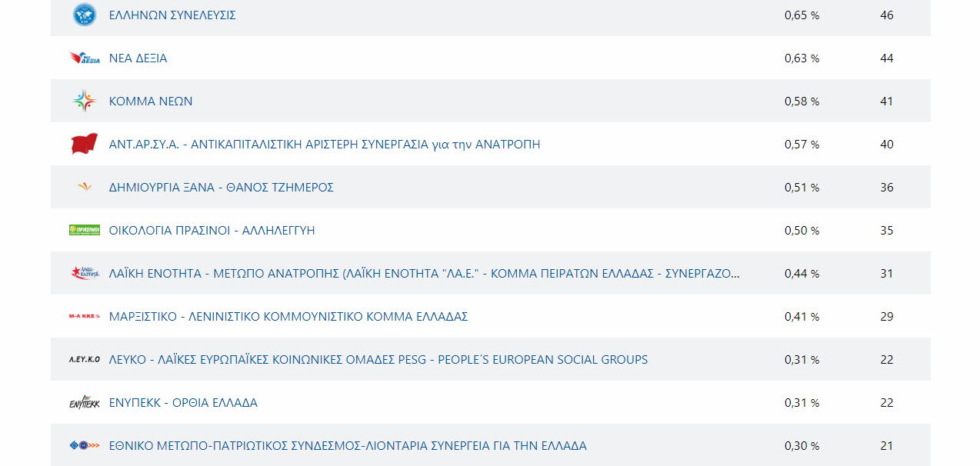The height and width of the screenshot is (466, 980).
Task: Click the ΑΝΤ.ΑΡ.ΣΥ.Α. red flag logo
Action: click(x=84, y=144)
